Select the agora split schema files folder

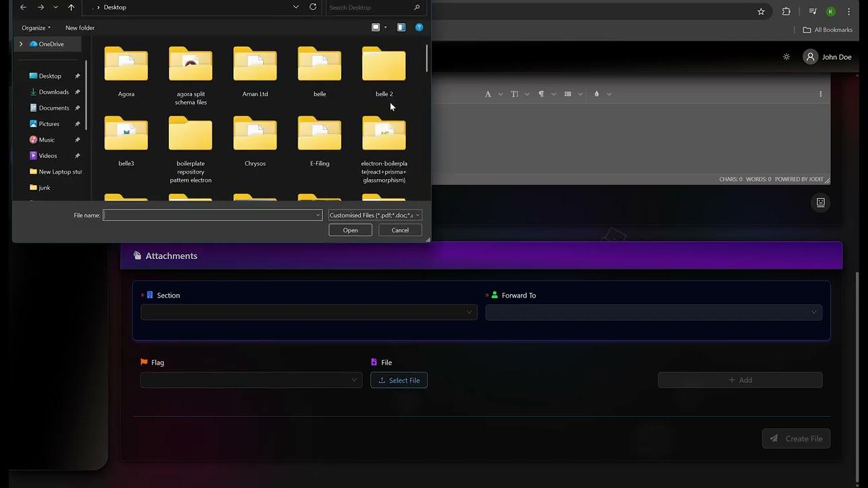(191, 76)
